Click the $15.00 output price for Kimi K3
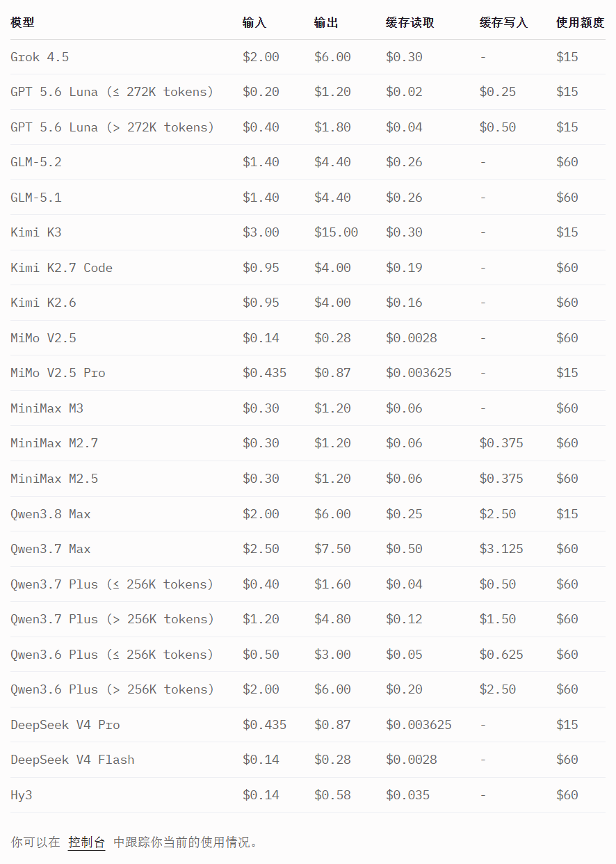 coord(337,232)
